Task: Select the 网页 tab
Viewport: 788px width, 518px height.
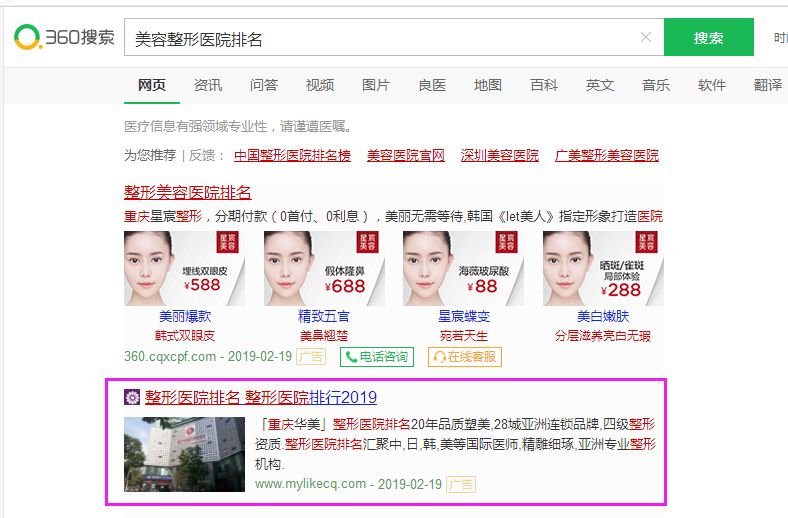Action: (x=152, y=85)
